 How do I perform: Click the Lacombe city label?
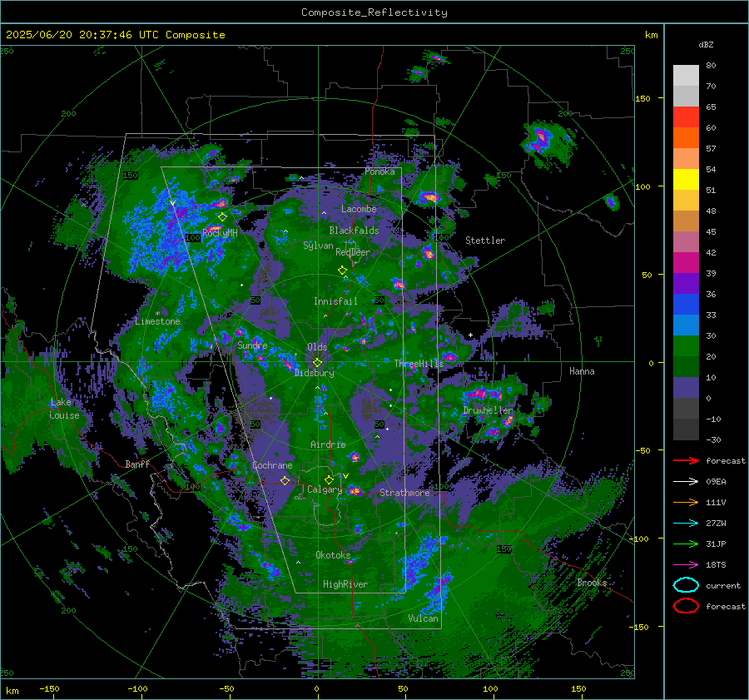click(x=359, y=209)
